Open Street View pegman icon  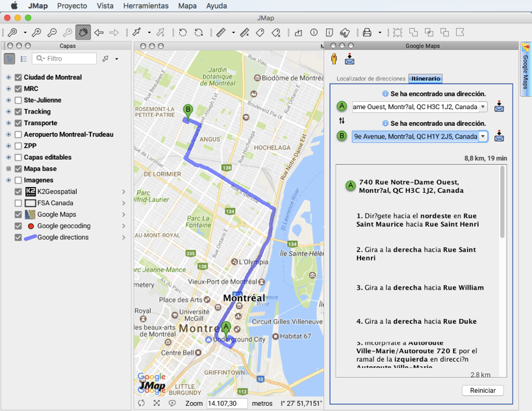[x=335, y=59]
